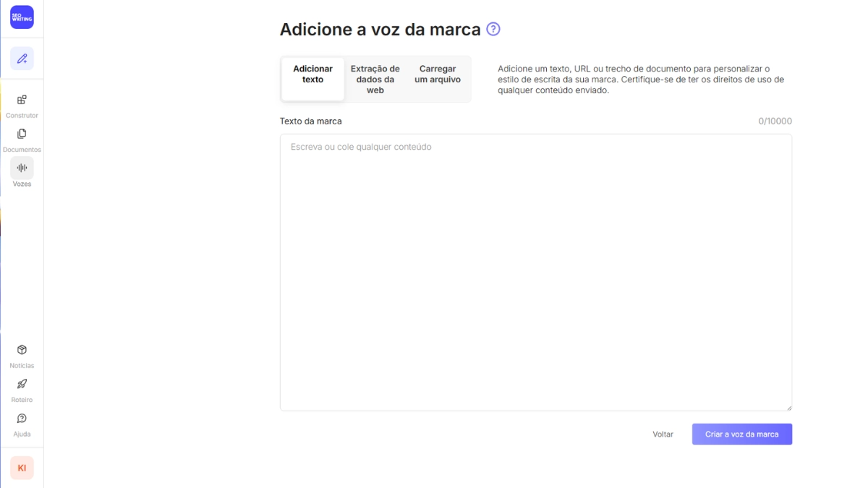
Task: Select the Vozes sidebar icon
Action: click(22, 174)
